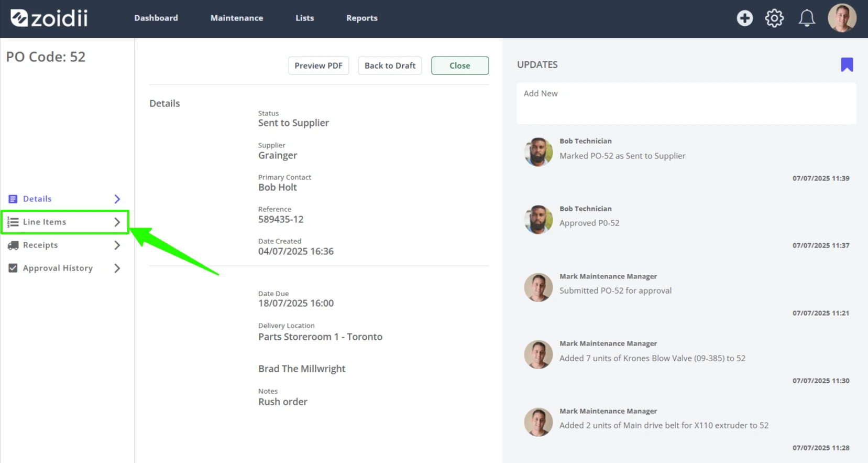
Task: Click the Approval History checkmark icon
Action: 13,268
